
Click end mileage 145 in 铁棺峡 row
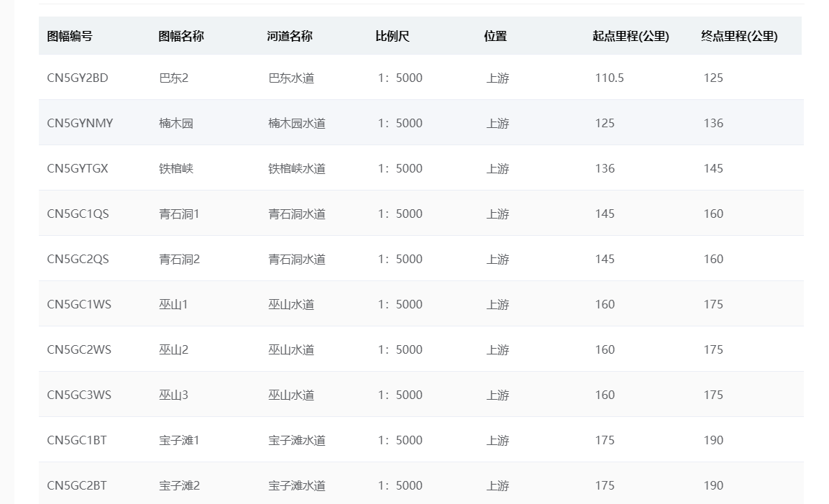713,169
